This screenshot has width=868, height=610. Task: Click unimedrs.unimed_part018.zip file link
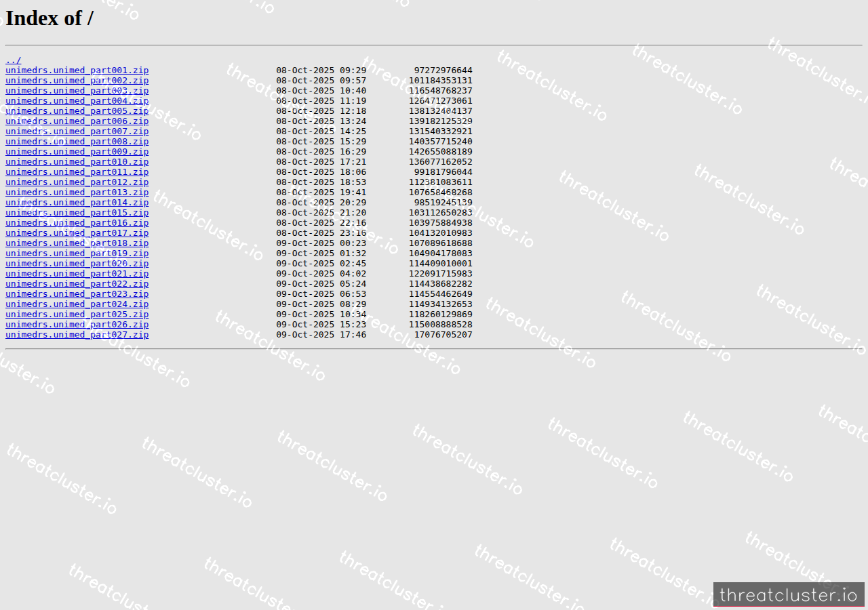77,243
